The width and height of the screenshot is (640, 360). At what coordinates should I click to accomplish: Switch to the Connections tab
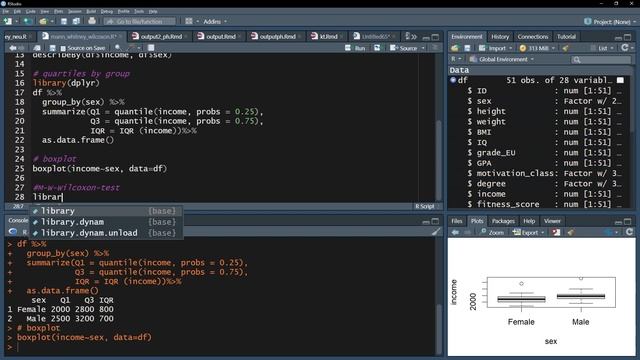(x=533, y=37)
